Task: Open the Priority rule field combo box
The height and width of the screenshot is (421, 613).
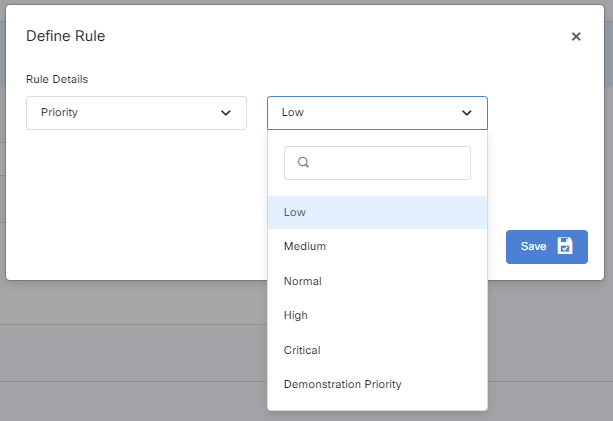Action: click(x=136, y=113)
